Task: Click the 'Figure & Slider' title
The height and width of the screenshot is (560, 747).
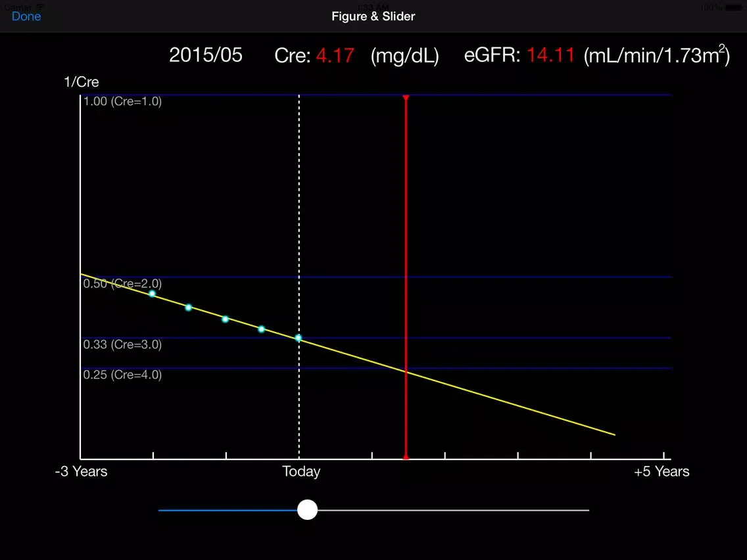Action: point(373,16)
